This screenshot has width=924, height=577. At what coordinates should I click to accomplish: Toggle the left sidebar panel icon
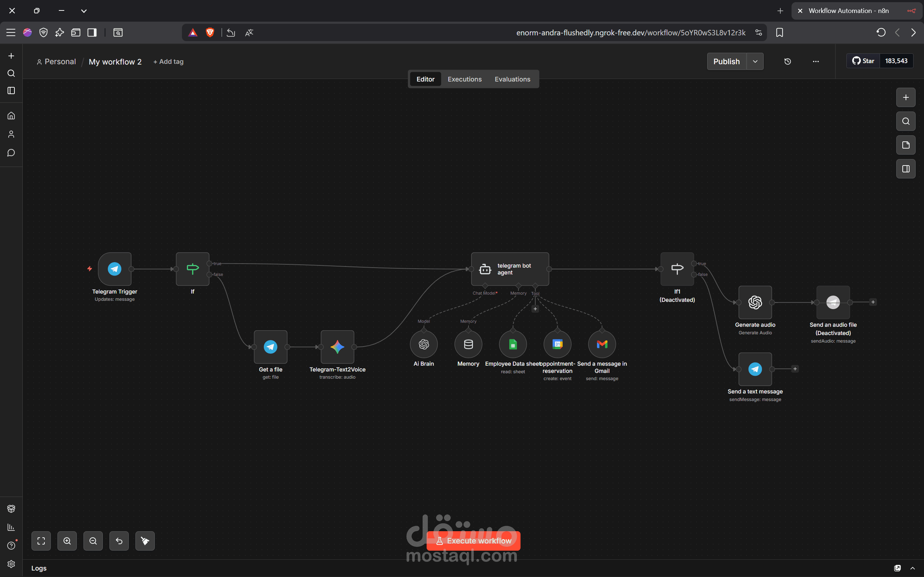coord(11,91)
